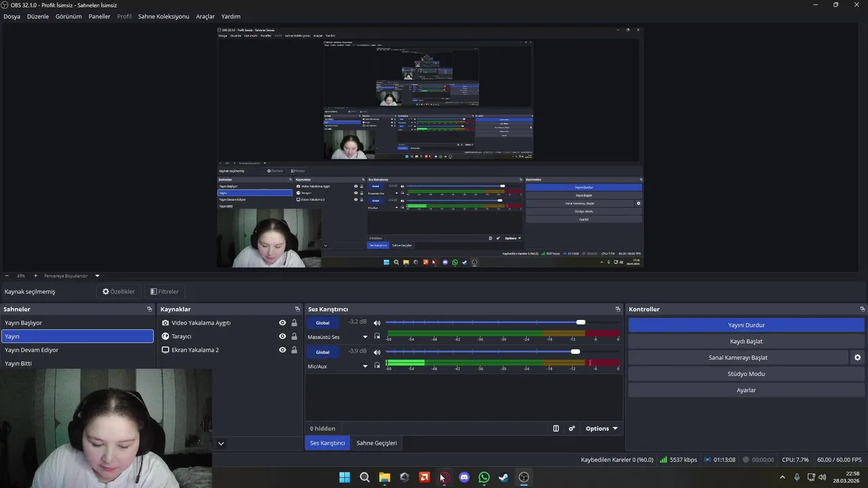Hide Ekran Yakalama 2 with eye icon
This screenshot has width=868, height=488.
coord(282,350)
